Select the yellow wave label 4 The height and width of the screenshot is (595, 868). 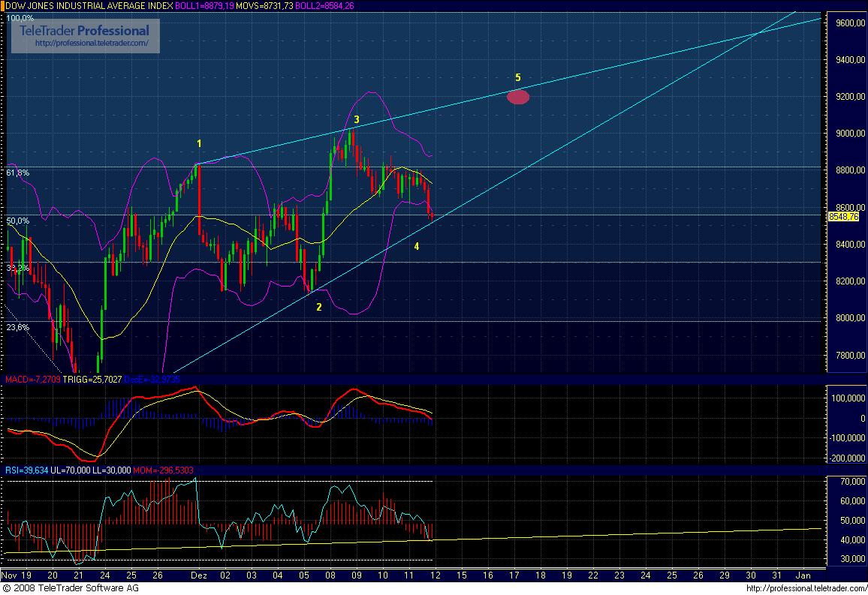tap(416, 246)
